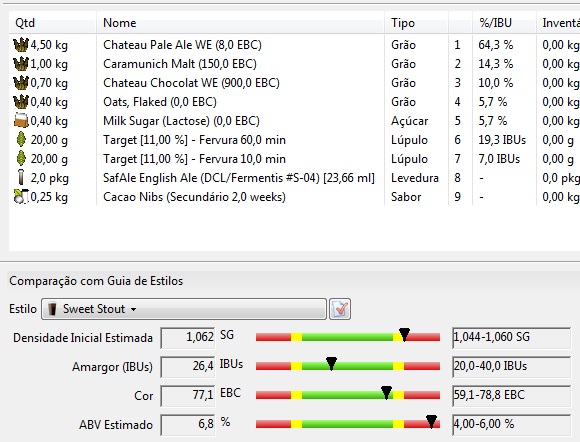Image resolution: width=580 pixels, height=442 pixels.
Task: Select the Caramunich Malt grain icon
Action: click(21, 64)
